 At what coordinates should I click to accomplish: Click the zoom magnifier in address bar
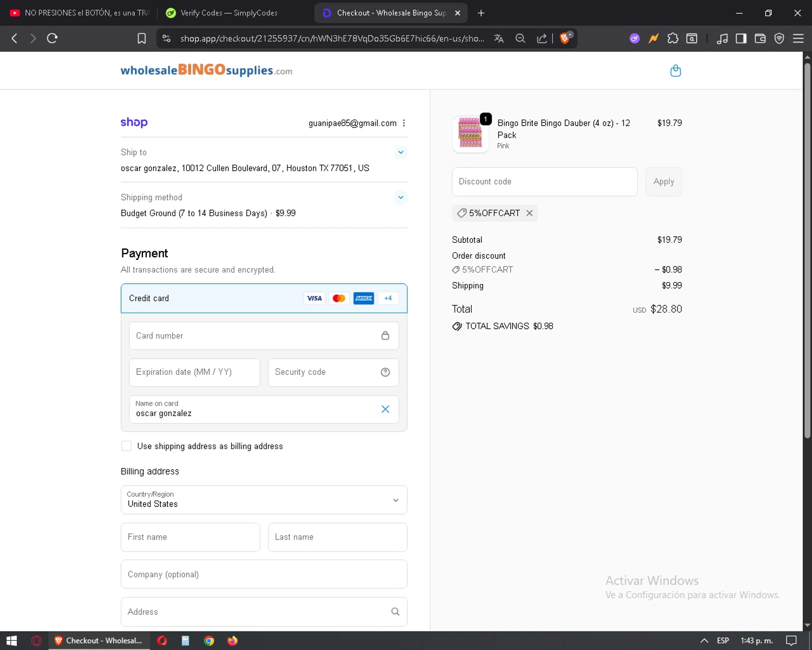click(x=520, y=38)
